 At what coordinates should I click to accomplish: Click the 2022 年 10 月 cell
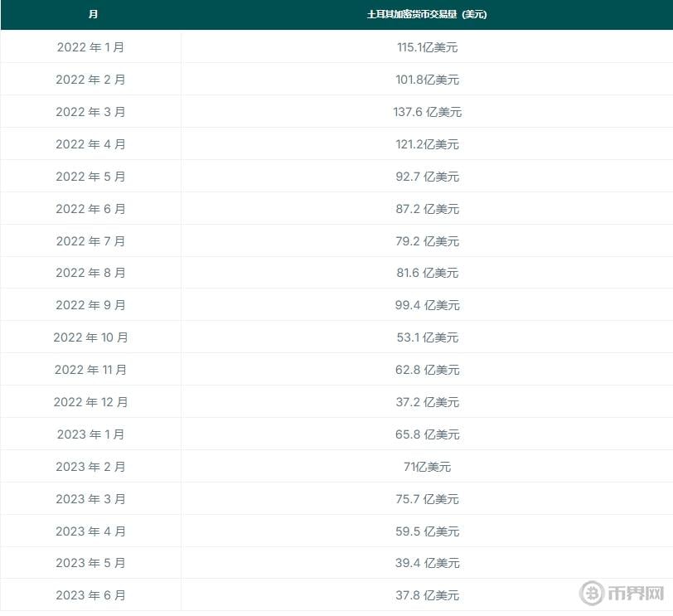tap(91, 337)
